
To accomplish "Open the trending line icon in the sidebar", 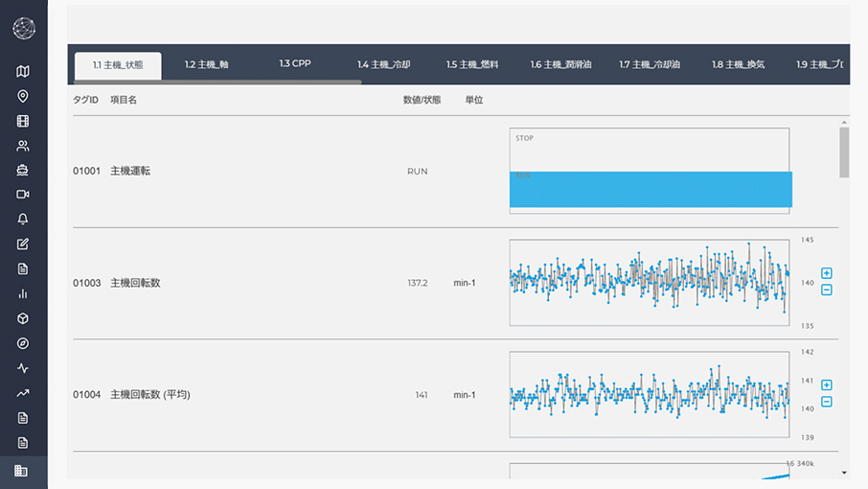I will coord(23,393).
